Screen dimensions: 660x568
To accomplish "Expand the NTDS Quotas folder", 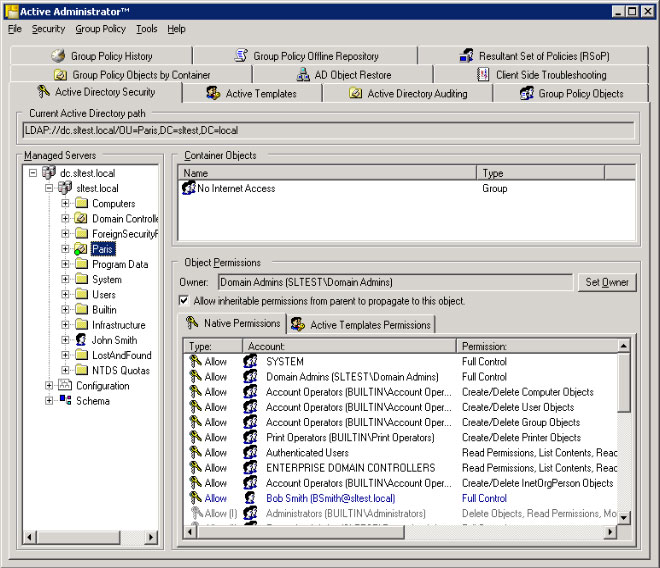I will coord(65,370).
